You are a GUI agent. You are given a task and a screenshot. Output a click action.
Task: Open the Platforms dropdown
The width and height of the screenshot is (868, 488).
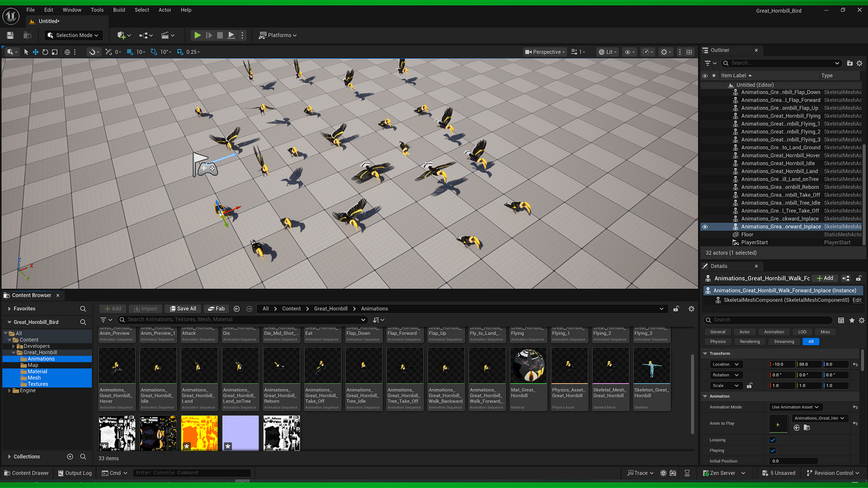pos(278,35)
